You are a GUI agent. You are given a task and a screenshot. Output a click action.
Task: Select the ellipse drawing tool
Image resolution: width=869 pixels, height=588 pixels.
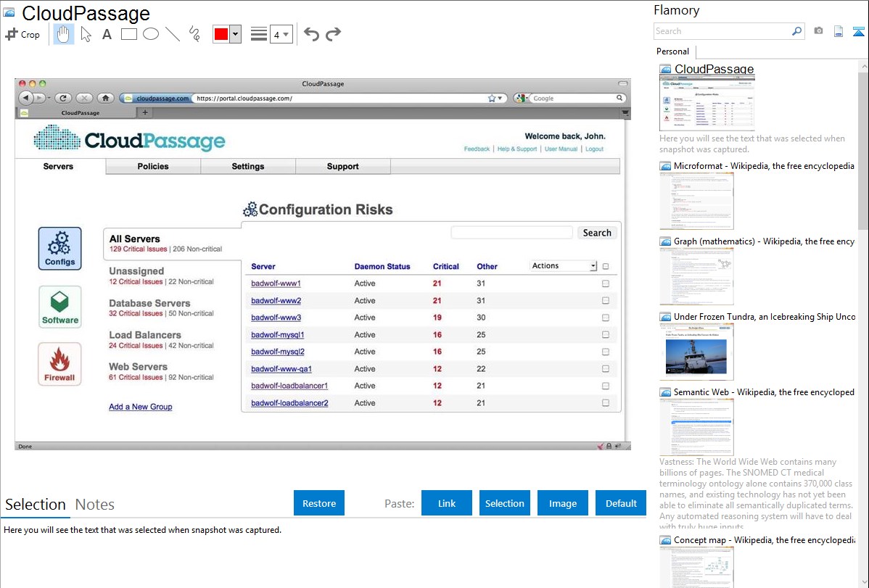coord(151,34)
